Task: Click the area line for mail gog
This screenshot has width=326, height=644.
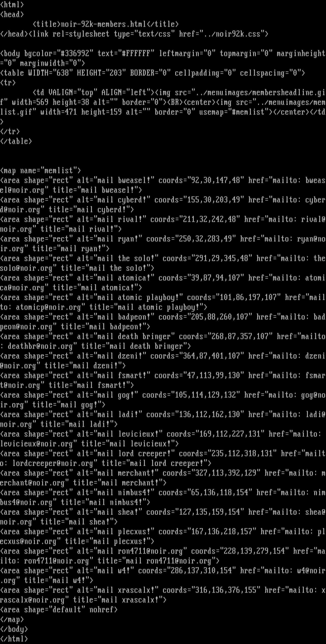Action: [x=163, y=400]
